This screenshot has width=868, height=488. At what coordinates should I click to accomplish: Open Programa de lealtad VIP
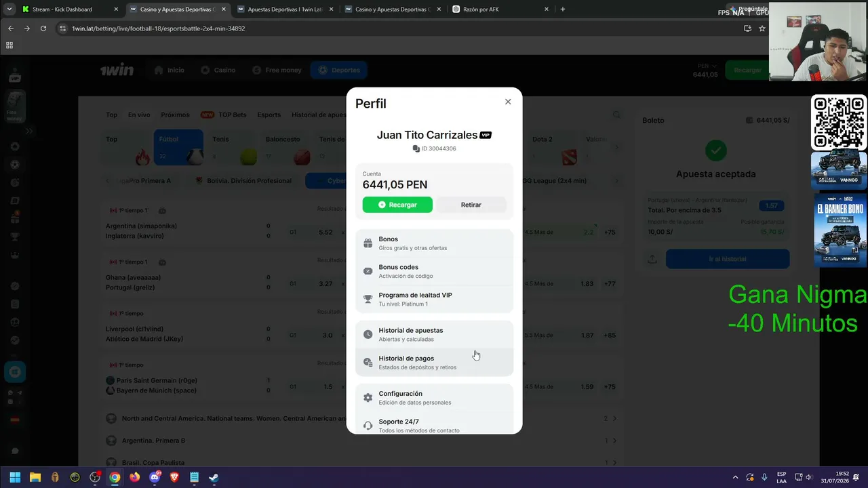click(x=435, y=299)
